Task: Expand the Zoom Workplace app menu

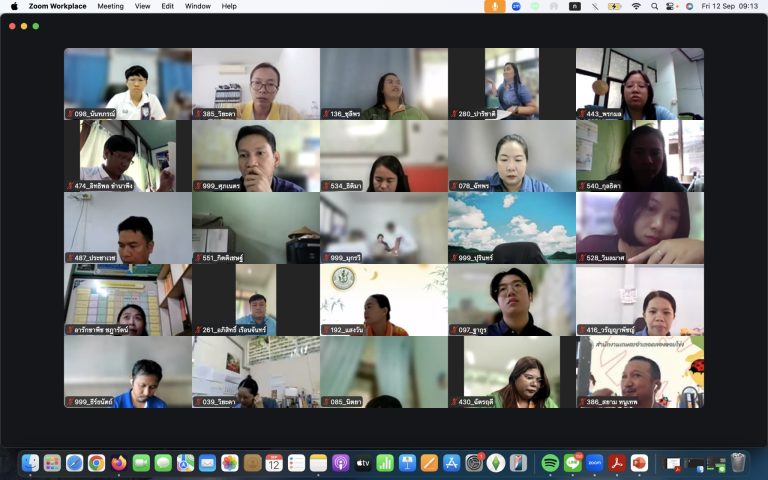Action: pyautogui.click(x=57, y=6)
